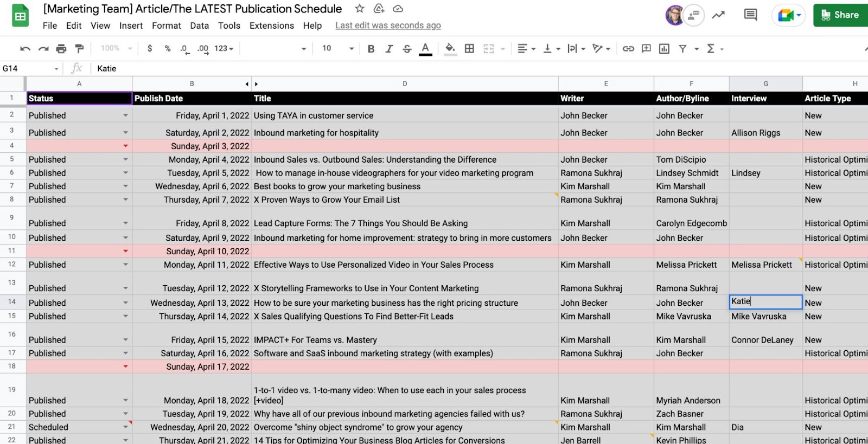This screenshot has width=868, height=444.
Task: Open the comment history icon
Action: (751, 15)
